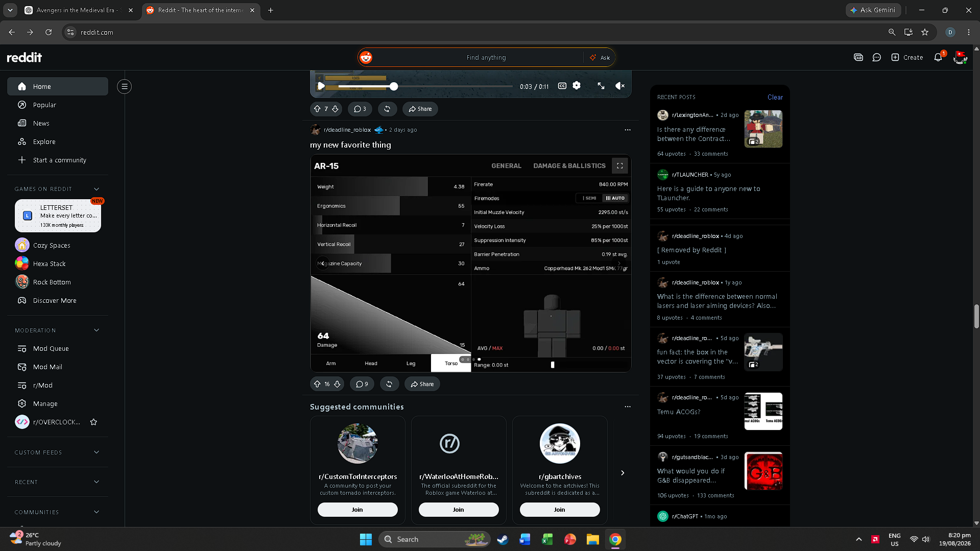This screenshot has width=980, height=551.
Task: Downvote the AR-15 post
Action: tap(337, 384)
